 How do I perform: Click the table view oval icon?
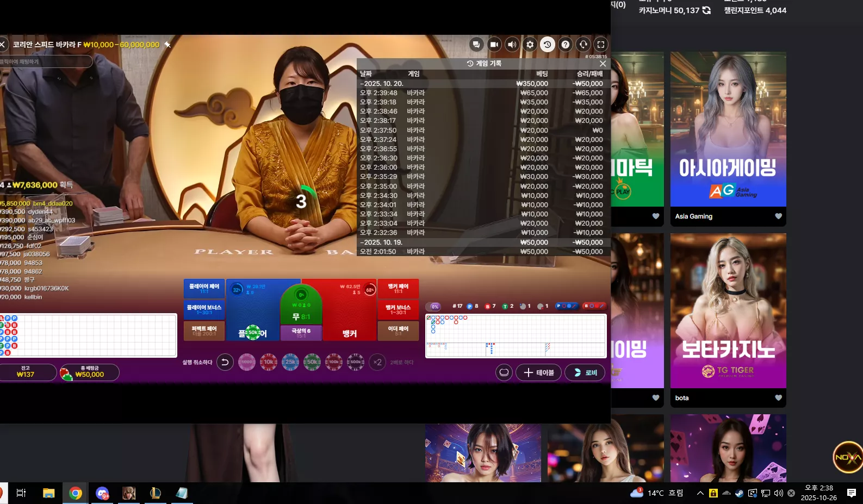tap(504, 372)
